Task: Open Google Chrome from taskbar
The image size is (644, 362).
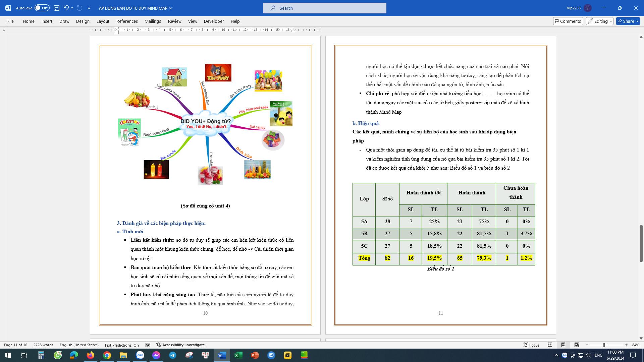Action: 107,355
